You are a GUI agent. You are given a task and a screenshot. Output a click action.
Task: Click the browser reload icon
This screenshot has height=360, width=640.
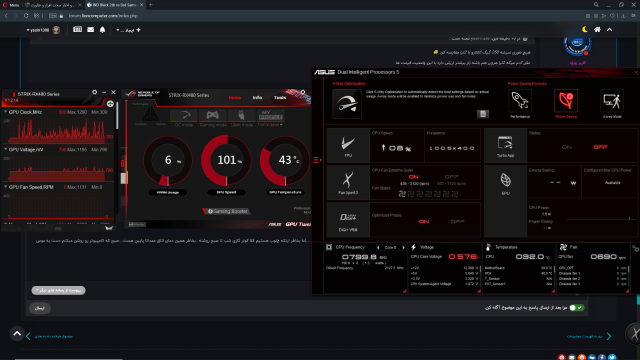point(26,16)
